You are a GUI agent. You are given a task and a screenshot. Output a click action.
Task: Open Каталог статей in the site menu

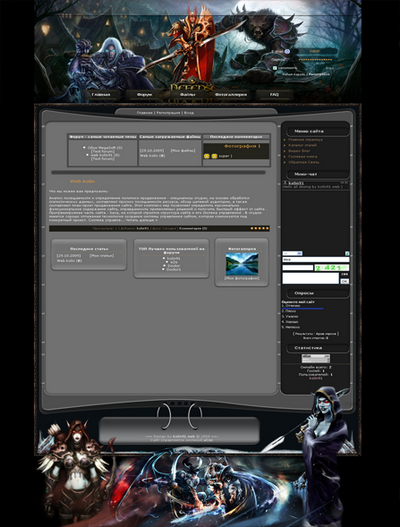click(302, 145)
